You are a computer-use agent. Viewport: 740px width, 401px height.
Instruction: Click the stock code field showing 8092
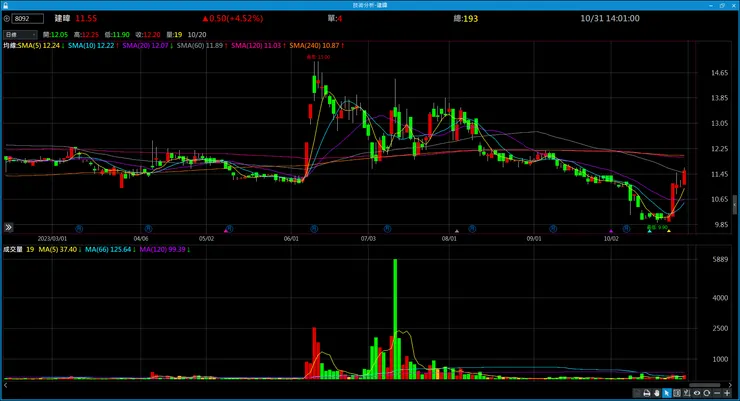coord(28,19)
